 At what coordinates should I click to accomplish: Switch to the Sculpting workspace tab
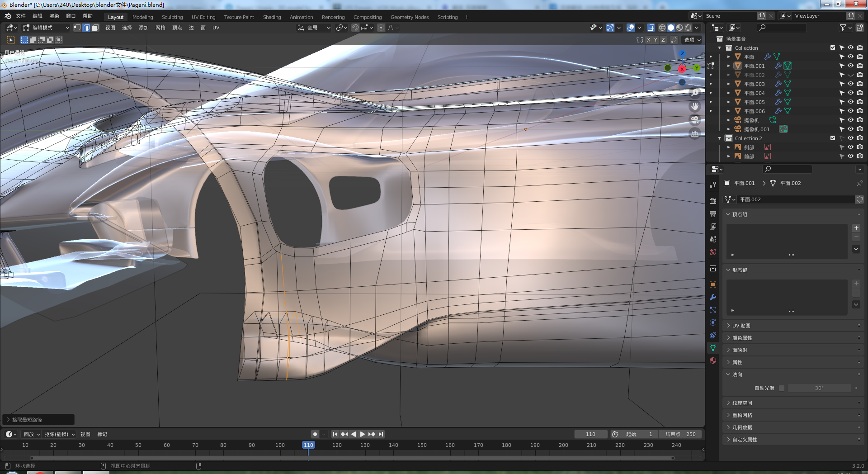172,17
